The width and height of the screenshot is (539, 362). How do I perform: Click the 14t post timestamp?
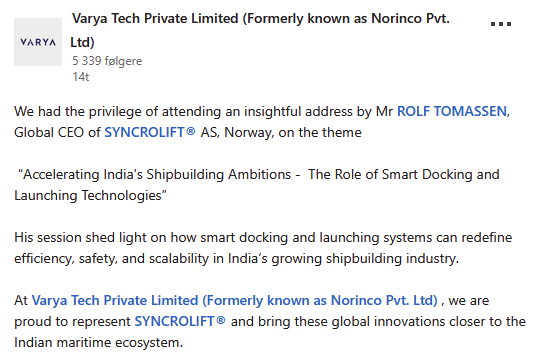pos(80,77)
